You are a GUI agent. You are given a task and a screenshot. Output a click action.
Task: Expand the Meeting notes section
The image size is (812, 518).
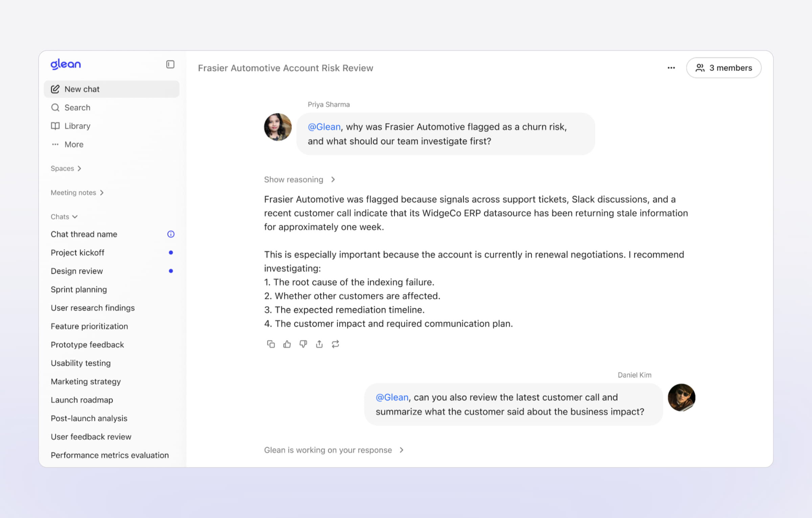tap(77, 192)
